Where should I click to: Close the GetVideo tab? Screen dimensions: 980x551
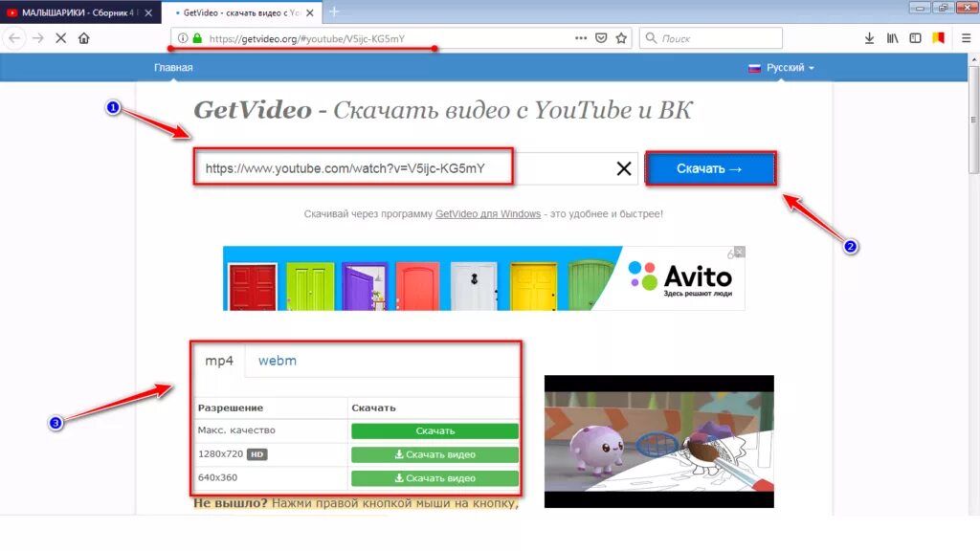coord(310,12)
